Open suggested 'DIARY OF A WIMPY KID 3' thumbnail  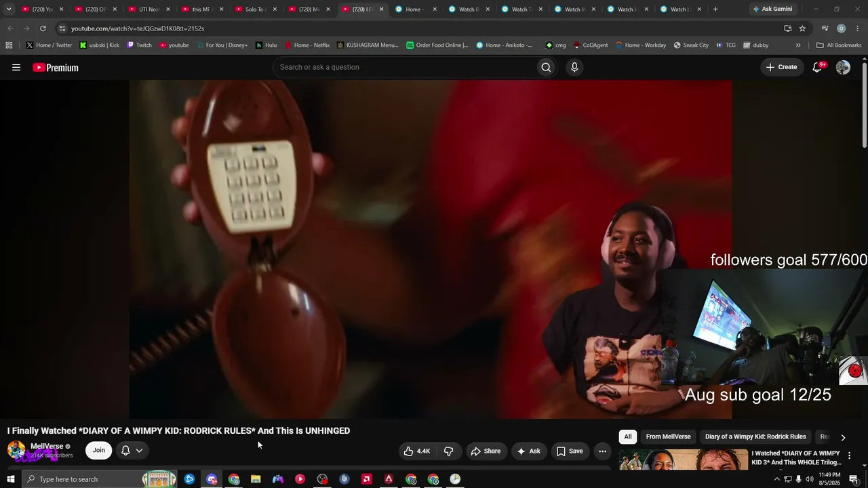[684, 459]
